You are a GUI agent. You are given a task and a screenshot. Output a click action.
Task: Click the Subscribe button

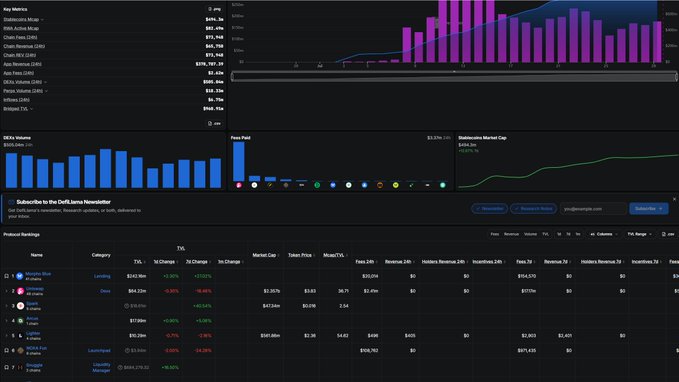tap(648, 209)
